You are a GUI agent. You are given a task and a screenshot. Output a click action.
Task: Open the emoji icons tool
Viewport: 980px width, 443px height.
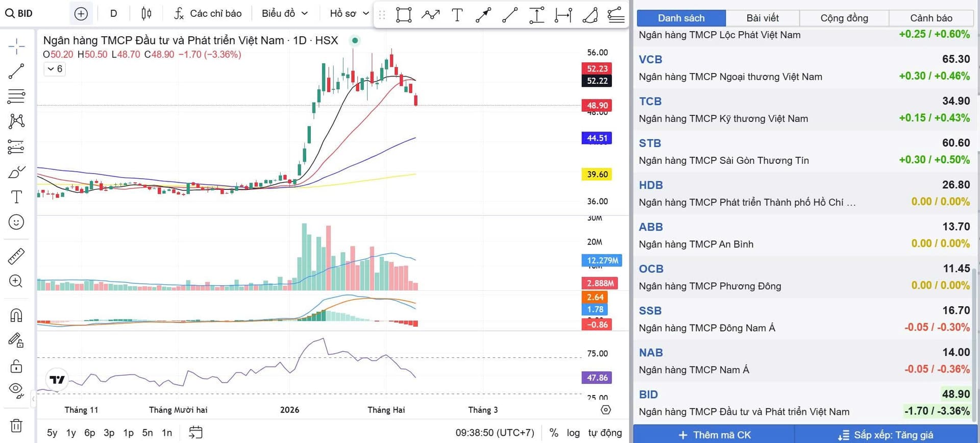pos(16,222)
